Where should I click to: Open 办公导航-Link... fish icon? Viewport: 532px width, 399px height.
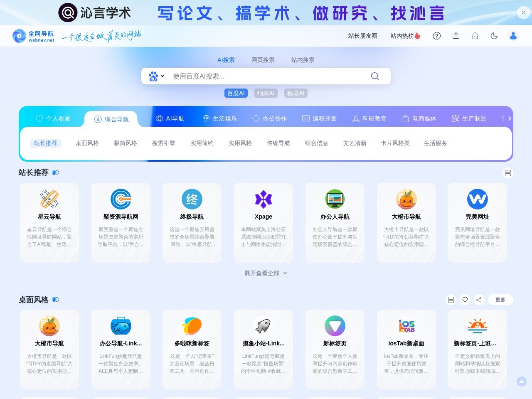pyautogui.click(x=121, y=326)
